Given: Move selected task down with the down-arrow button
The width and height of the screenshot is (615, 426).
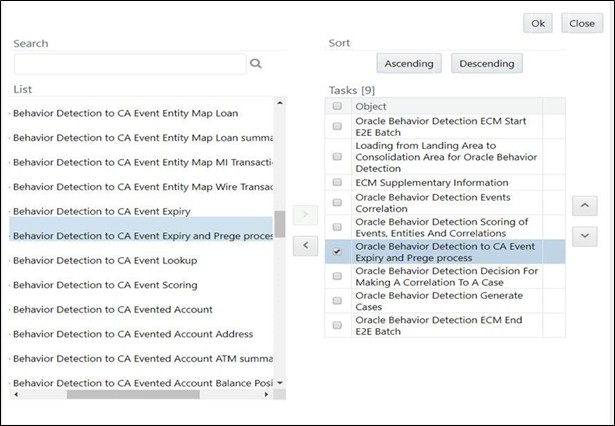Looking at the screenshot, I should tap(584, 236).
